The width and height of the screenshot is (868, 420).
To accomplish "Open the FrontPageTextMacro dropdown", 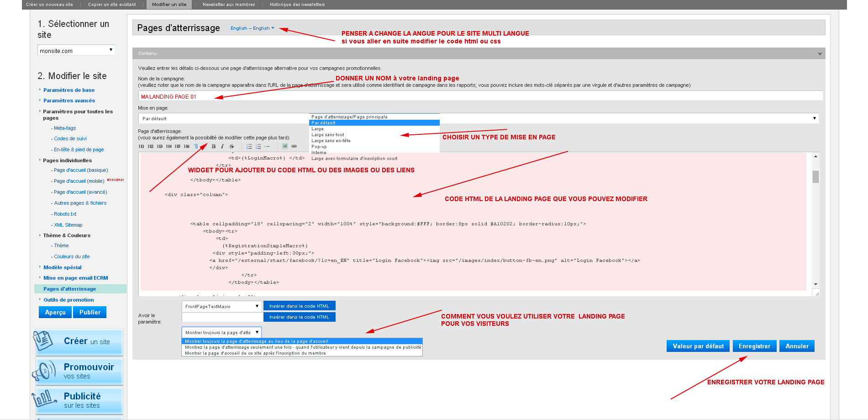I will pyautogui.click(x=222, y=306).
